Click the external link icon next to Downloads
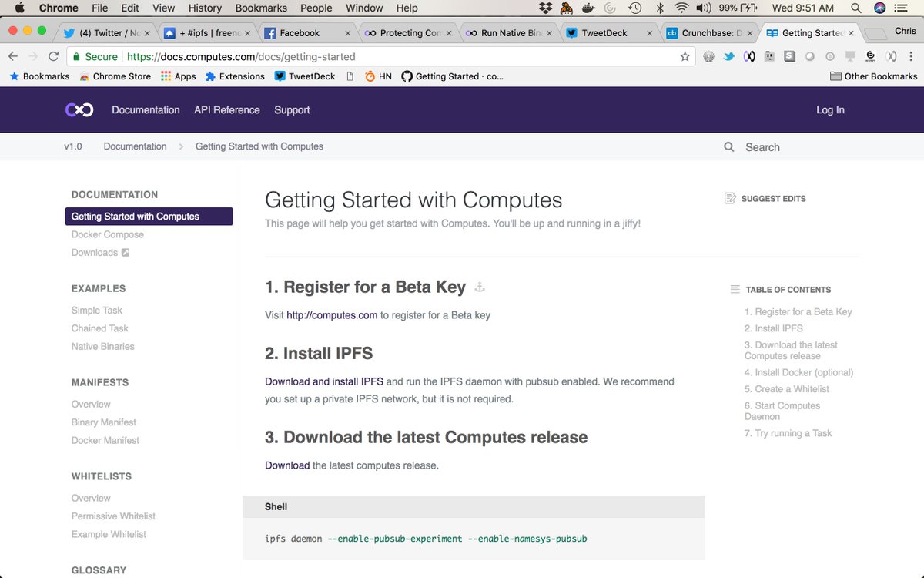Screen dimensions: 924x578 (126, 253)
